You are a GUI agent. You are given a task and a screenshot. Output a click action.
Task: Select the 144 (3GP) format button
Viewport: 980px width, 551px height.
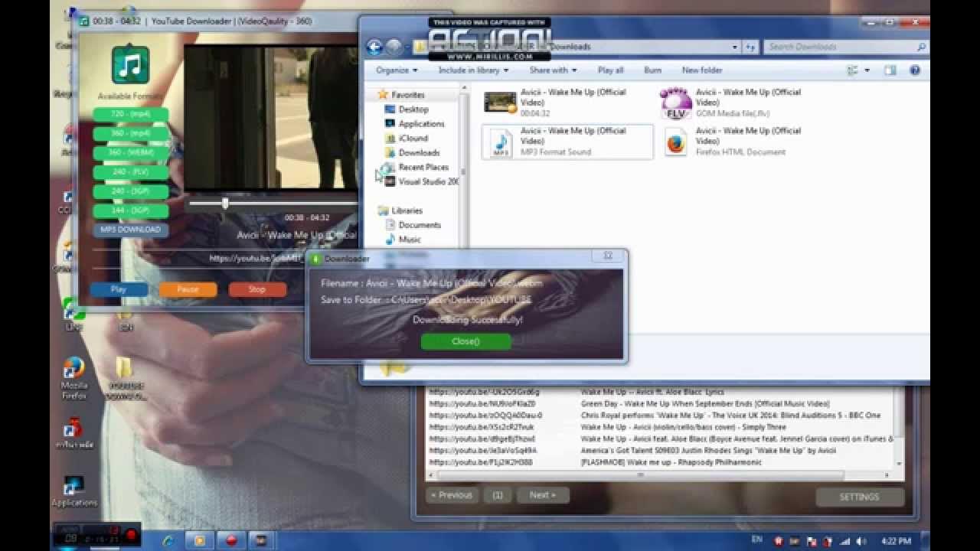click(x=130, y=210)
